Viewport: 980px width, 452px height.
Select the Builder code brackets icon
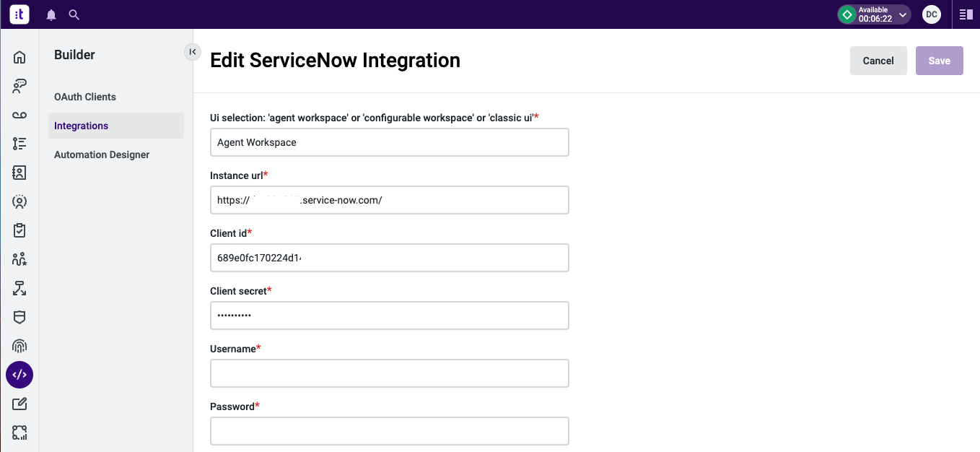point(19,375)
